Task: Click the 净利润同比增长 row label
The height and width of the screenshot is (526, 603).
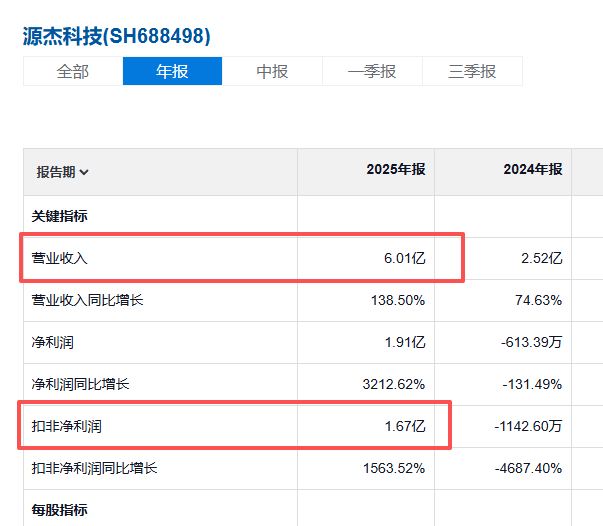Action: pyautogui.click(x=80, y=384)
